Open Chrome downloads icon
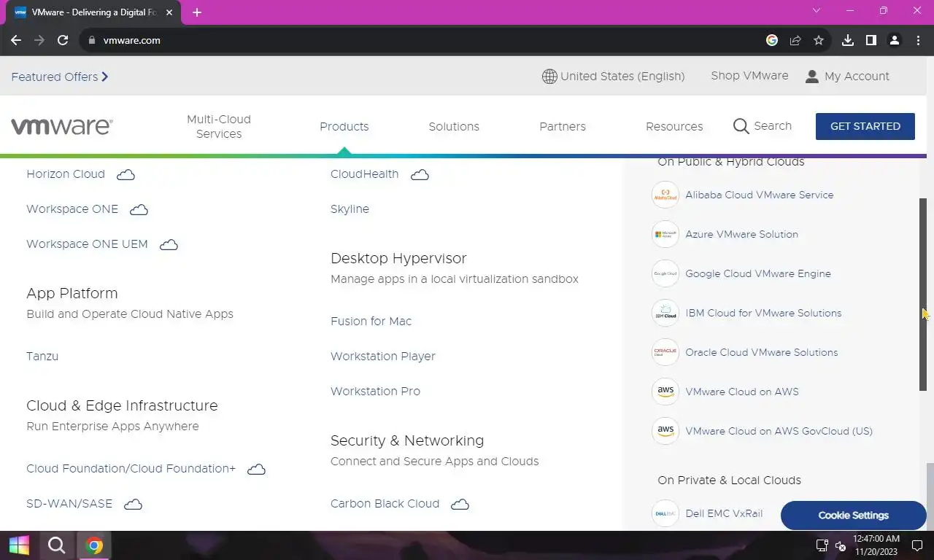The height and width of the screenshot is (560, 934). (x=848, y=40)
